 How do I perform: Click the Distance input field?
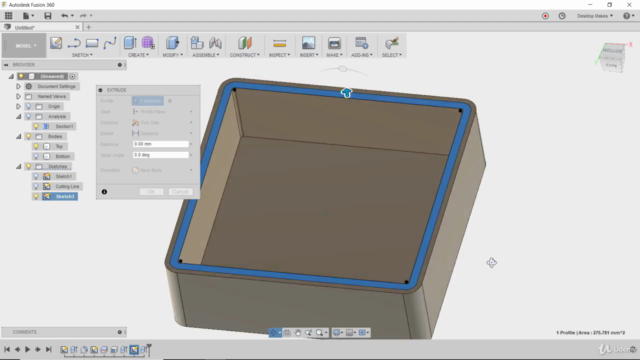point(161,144)
